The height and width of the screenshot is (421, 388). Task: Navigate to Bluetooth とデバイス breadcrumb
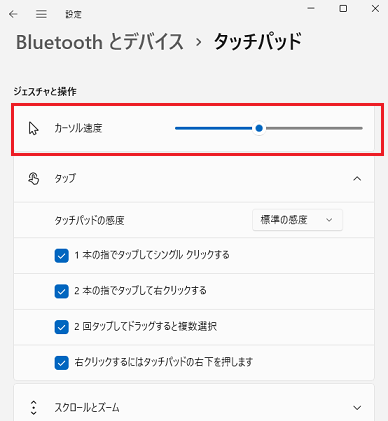100,42
